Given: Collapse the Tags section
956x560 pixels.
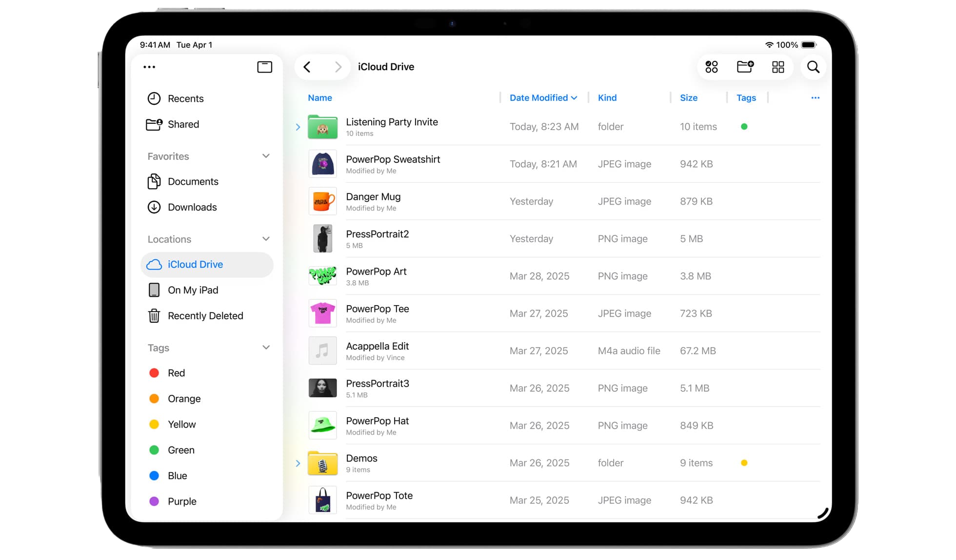Looking at the screenshot, I should pyautogui.click(x=266, y=348).
